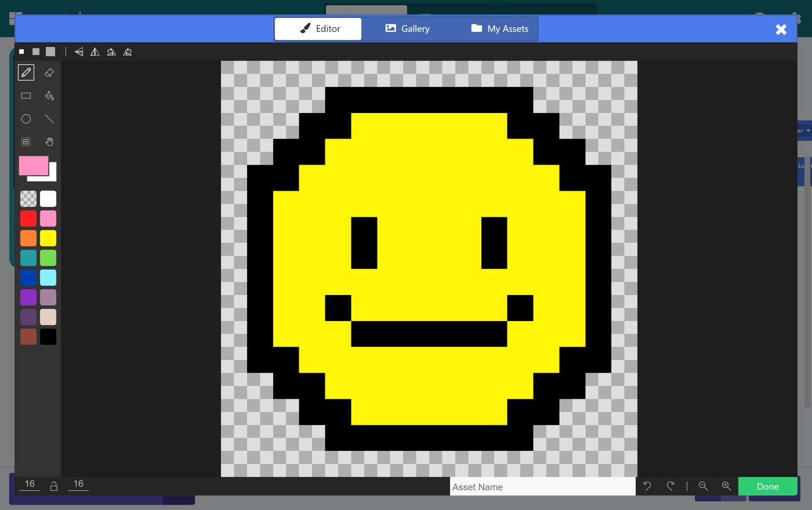The height and width of the screenshot is (510, 812).
Task: Choose the bright green palette color
Action: pyautogui.click(x=48, y=258)
